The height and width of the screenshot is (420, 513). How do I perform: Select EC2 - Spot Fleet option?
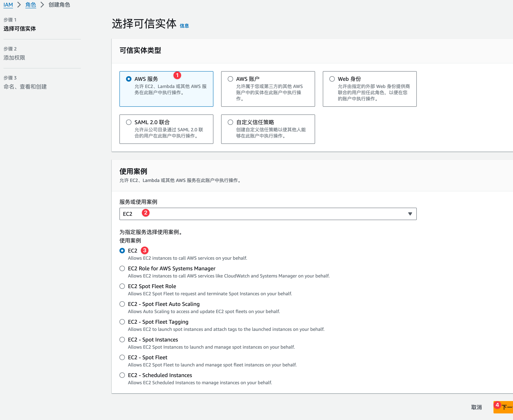point(122,357)
